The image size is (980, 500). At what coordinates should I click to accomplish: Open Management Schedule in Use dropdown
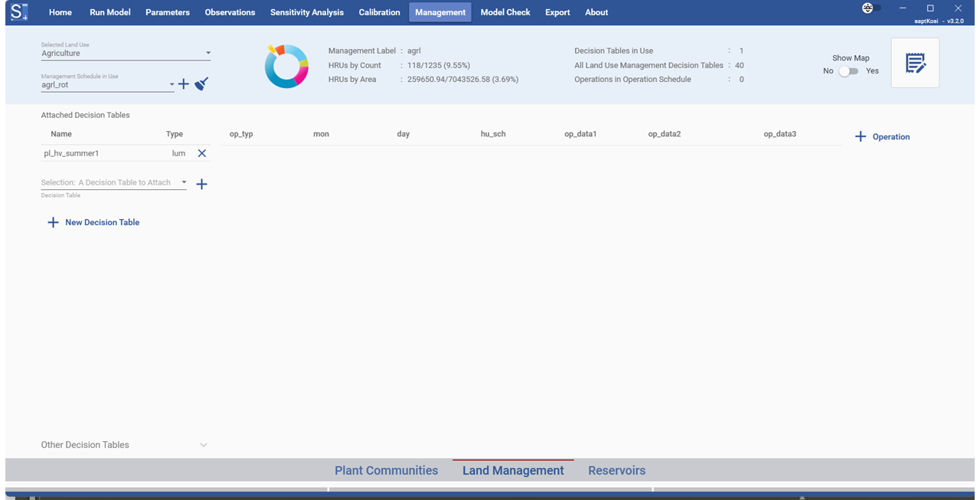click(108, 85)
